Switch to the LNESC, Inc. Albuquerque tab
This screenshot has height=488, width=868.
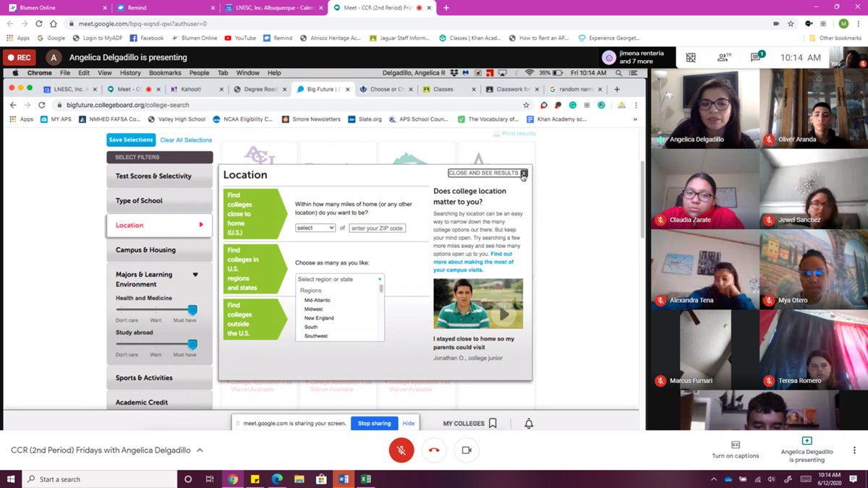tap(274, 8)
